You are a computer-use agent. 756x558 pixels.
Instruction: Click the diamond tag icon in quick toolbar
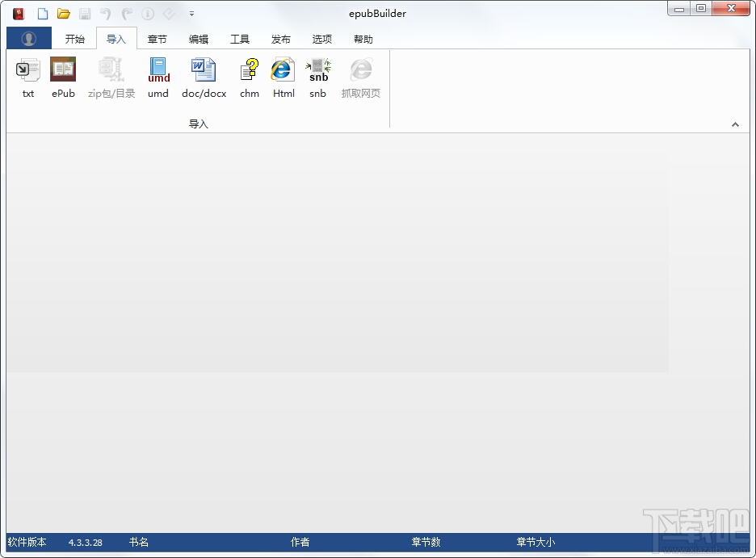[169, 14]
